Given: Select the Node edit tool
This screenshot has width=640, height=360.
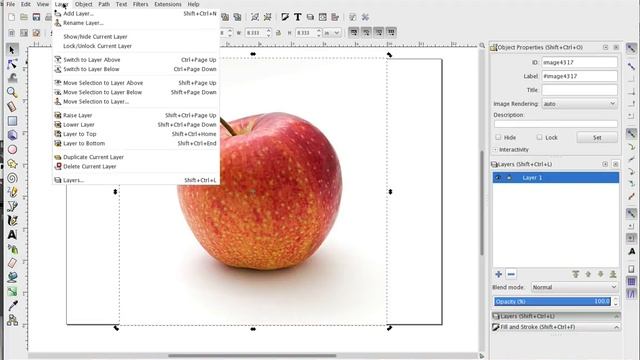Looking at the screenshot, I should (x=12, y=64).
